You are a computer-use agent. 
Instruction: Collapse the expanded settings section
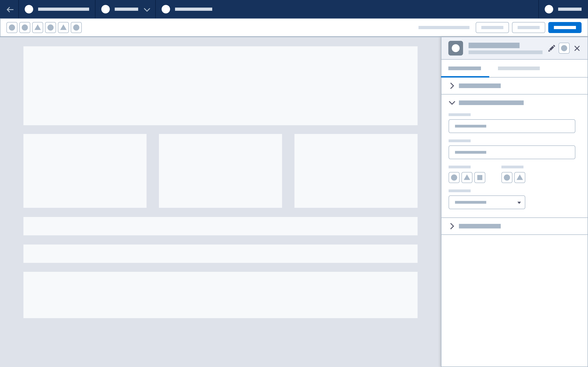(452, 103)
